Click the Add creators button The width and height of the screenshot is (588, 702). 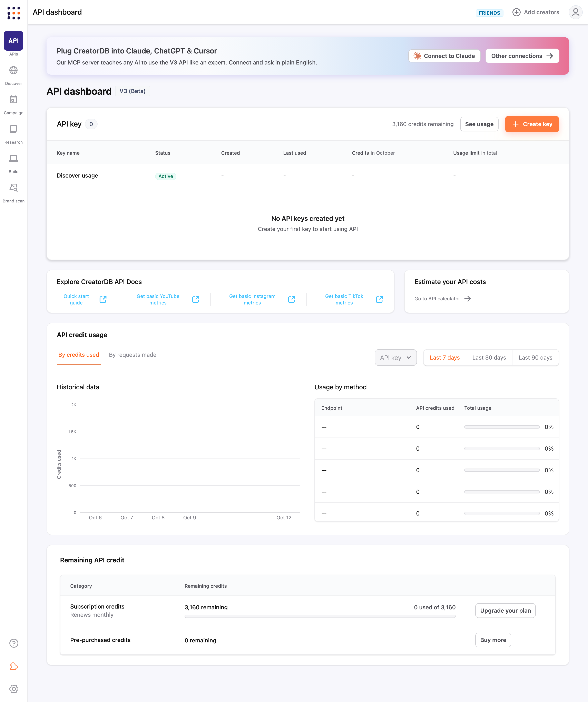tap(536, 12)
